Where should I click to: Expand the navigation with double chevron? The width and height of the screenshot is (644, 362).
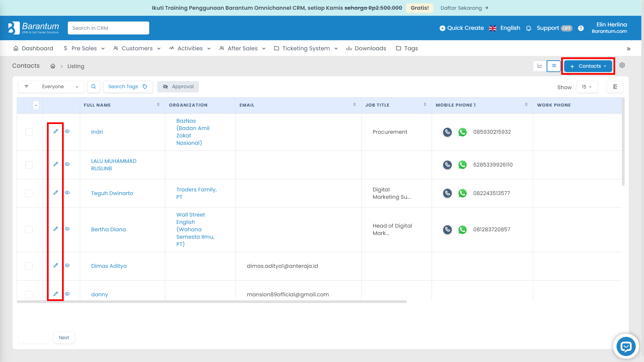click(x=629, y=49)
